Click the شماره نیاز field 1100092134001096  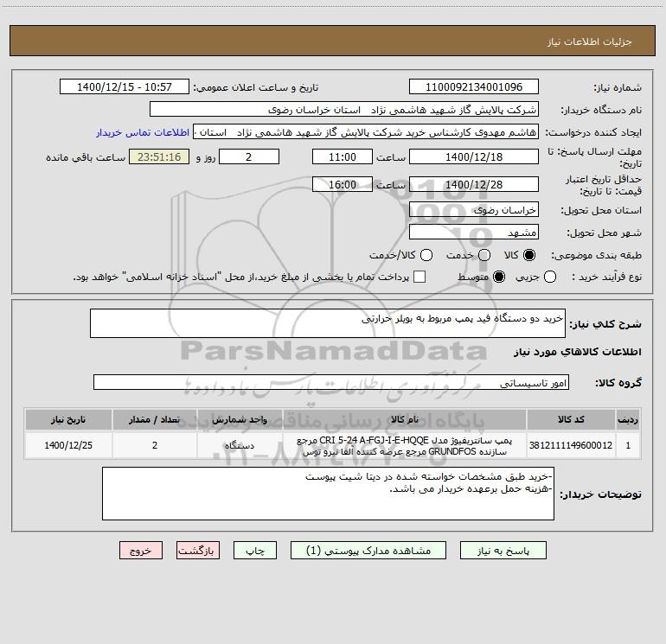tap(474, 86)
